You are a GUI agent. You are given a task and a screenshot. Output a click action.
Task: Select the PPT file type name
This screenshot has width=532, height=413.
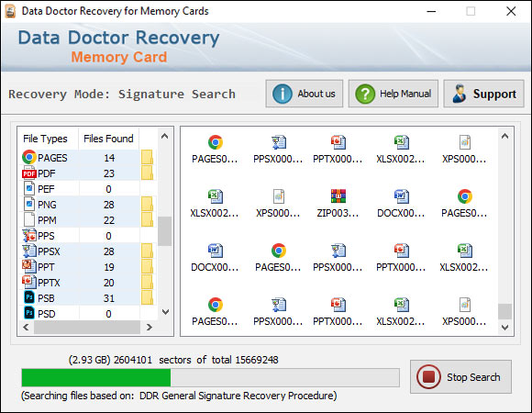[x=46, y=267]
